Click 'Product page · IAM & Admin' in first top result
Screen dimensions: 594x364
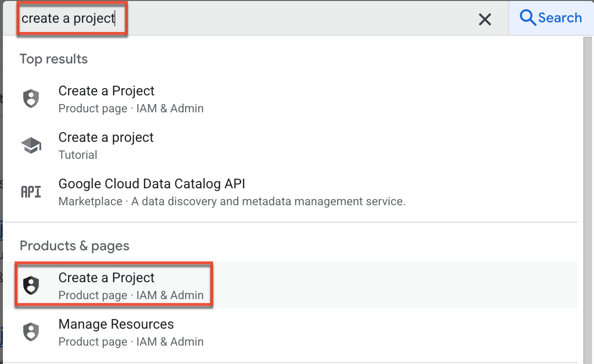click(x=131, y=108)
